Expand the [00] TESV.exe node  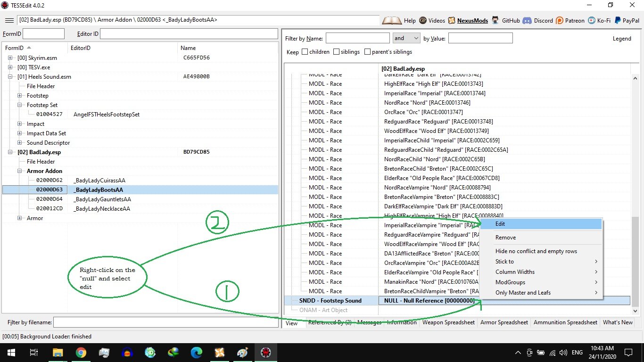10,67
